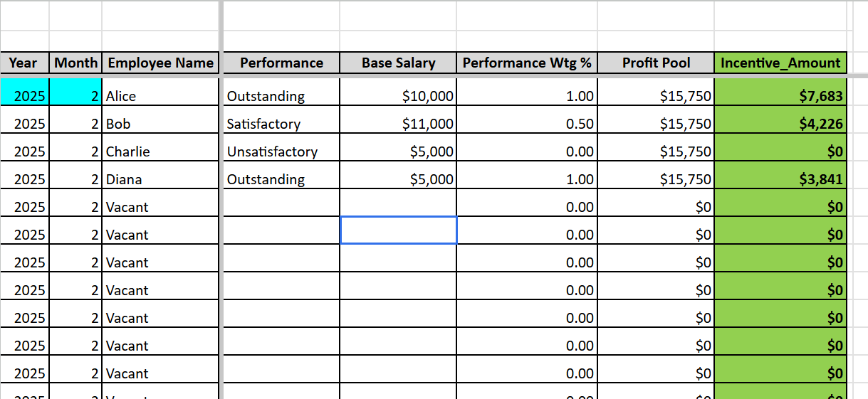This screenshot has height=399, width=868.
Task: Select Alice's incentive amount of $7,683
Action: 780,96
